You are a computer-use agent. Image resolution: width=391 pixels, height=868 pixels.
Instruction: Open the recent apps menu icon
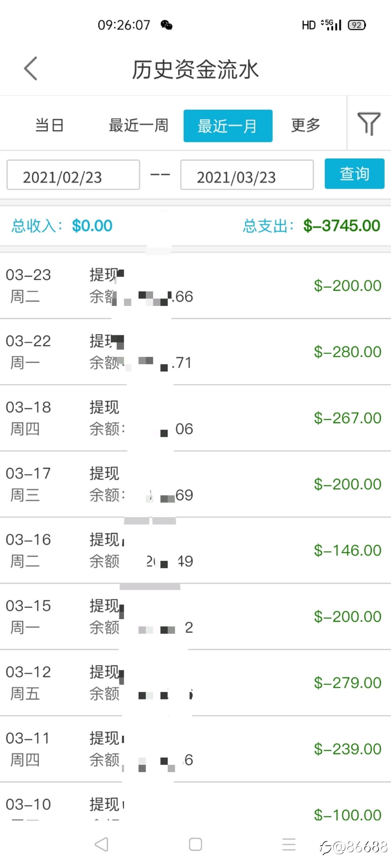coord(289,844)
